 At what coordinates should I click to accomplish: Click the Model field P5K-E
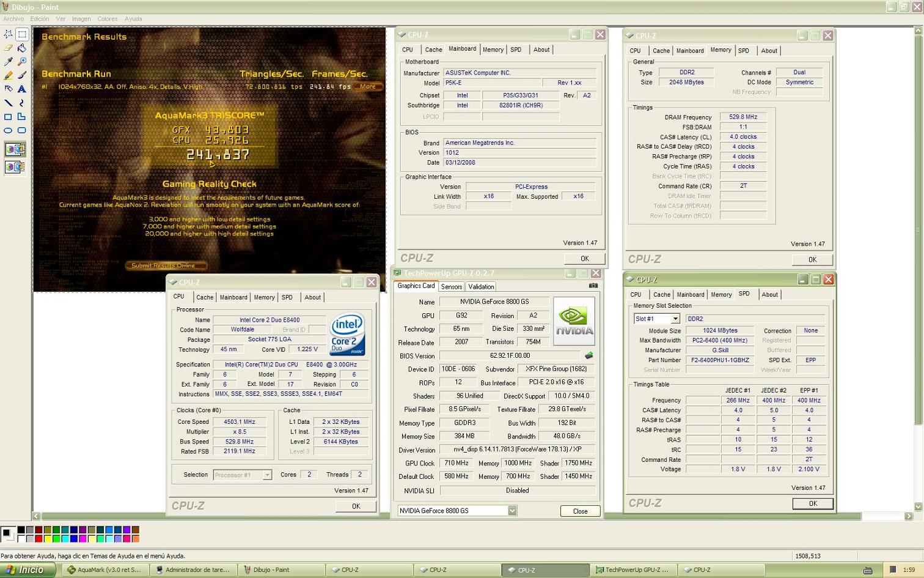491,83
